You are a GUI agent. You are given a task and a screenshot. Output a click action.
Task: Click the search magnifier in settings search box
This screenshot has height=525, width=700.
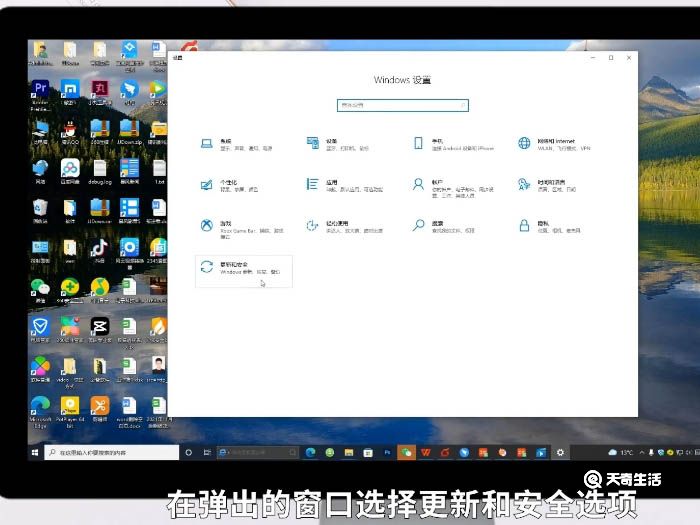(x=463, y=105)
